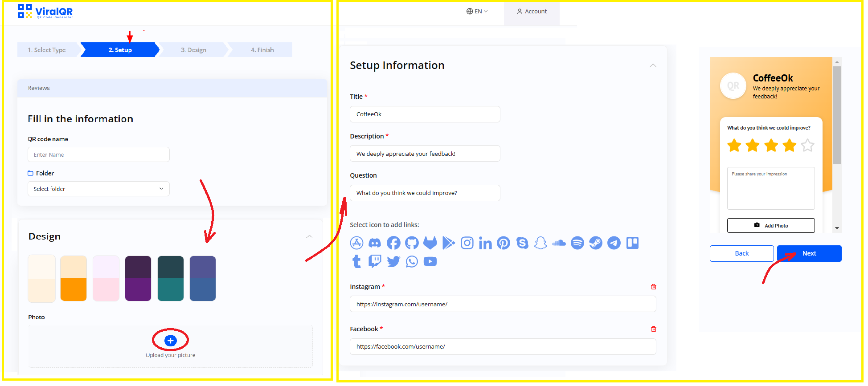
Task: Add the App Store link icon
Action: pos(356,243)
